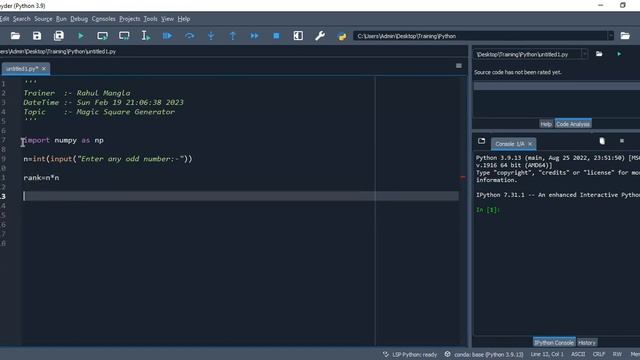Run current cell and advance

(124, 36)
